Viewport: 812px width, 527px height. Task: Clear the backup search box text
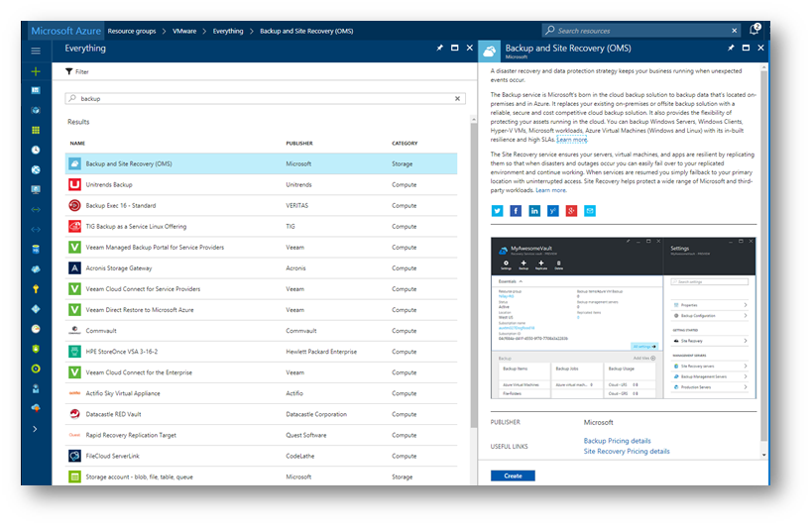pyautogui.click(x=457, y=98)
